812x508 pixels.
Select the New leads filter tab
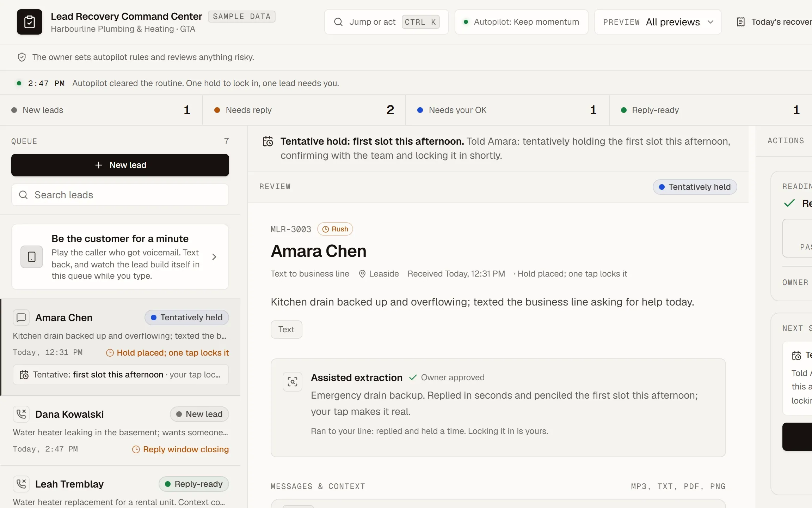tap(101, 110)
